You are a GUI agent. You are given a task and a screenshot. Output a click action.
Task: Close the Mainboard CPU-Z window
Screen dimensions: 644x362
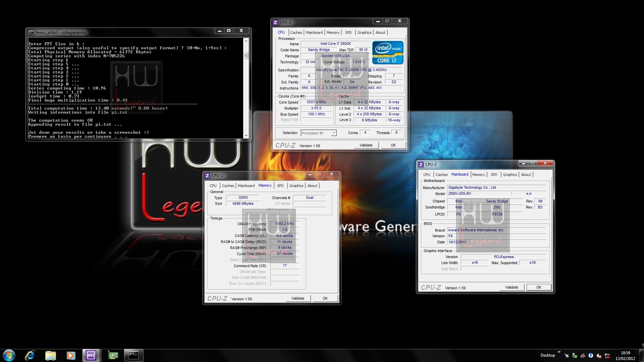pyautogui.click(x=545, y=163)
